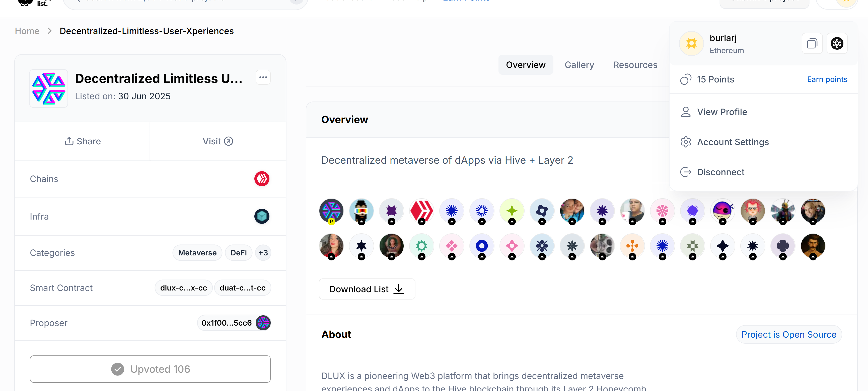The image size is (868, 391).
Task: Click the 15 Points entry
Action: click(707, 79)
